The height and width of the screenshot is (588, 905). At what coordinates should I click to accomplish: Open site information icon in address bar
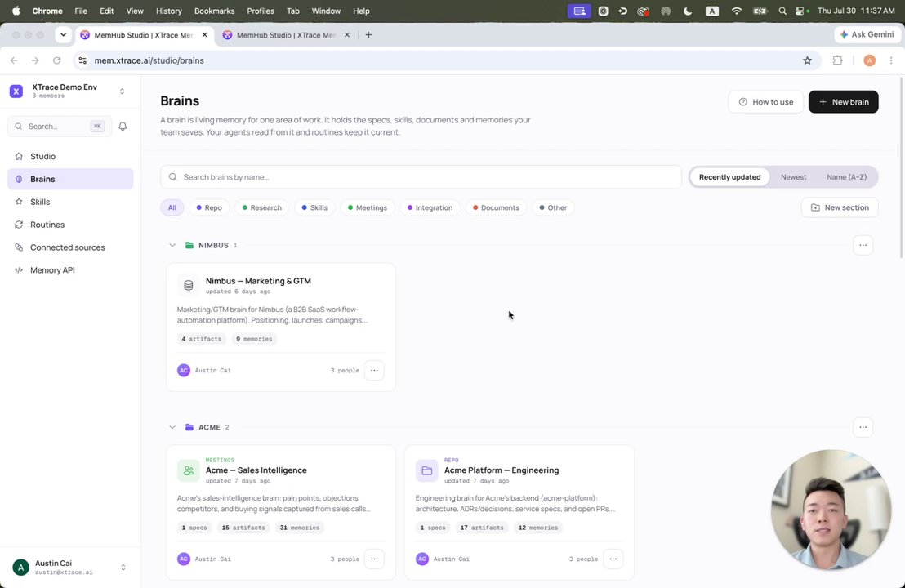(82, 60)
